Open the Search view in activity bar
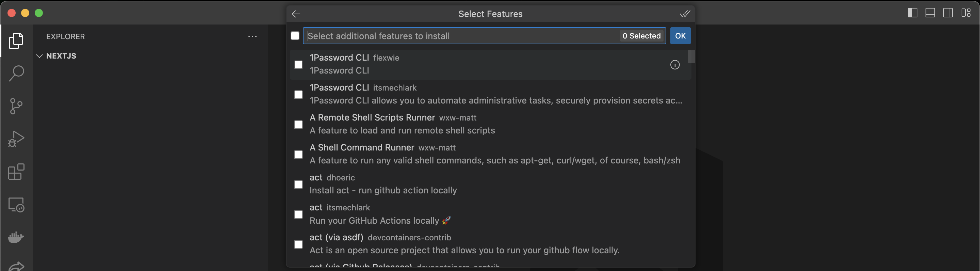The image size is (980, 271). (16, 73)
